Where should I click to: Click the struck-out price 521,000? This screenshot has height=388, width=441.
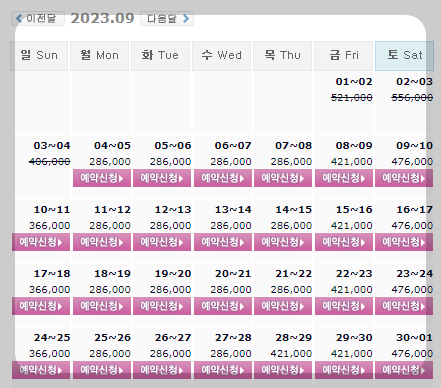pyautogui.click(x=352, y=98)
